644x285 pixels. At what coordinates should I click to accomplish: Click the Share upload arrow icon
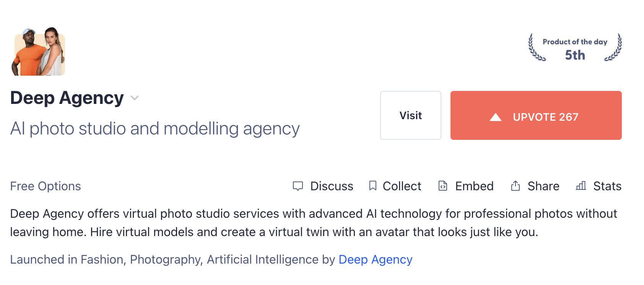point(515,186)
